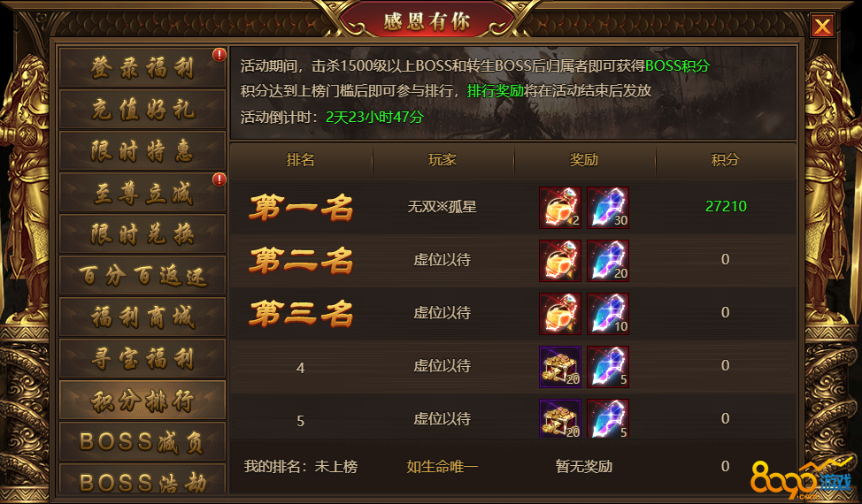The height and width of the screenshot is (504, 862).
Task: Open the 福利商城 tab
Action: (142, 317)
